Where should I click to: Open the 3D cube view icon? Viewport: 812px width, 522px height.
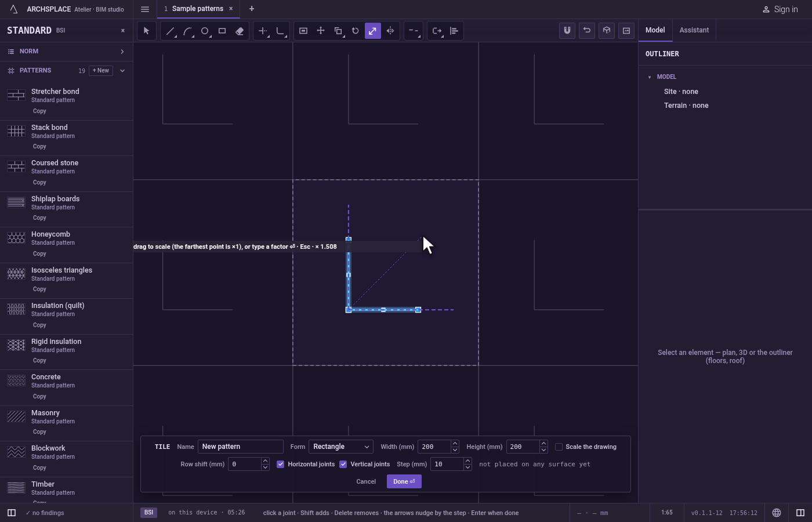pyautogui.click(x=607, y=30)
